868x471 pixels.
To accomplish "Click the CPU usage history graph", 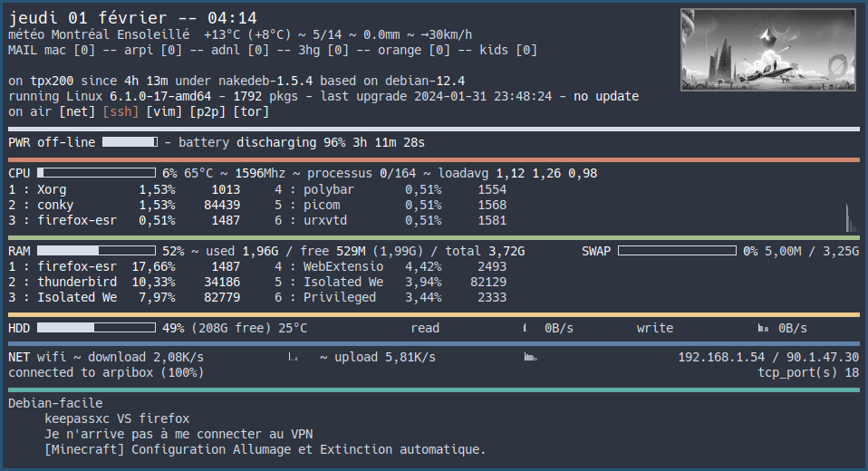I will [x=848, y=218].
